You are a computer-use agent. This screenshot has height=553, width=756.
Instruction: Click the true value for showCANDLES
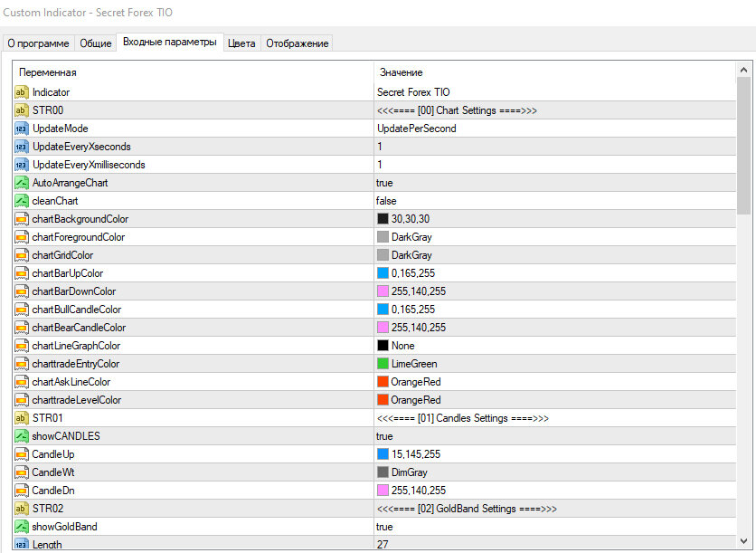384,436
